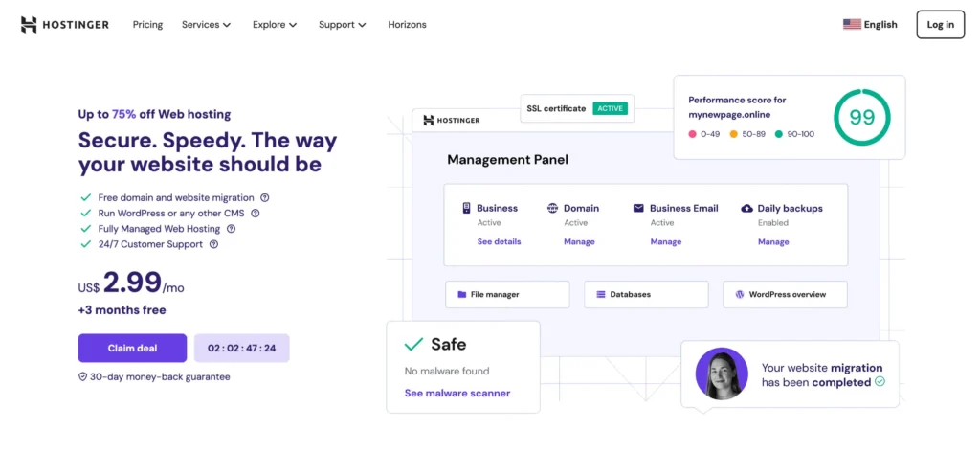Click help icon next to Fully Managed Web Hosting
980x453 pixels.
[231, 229]
